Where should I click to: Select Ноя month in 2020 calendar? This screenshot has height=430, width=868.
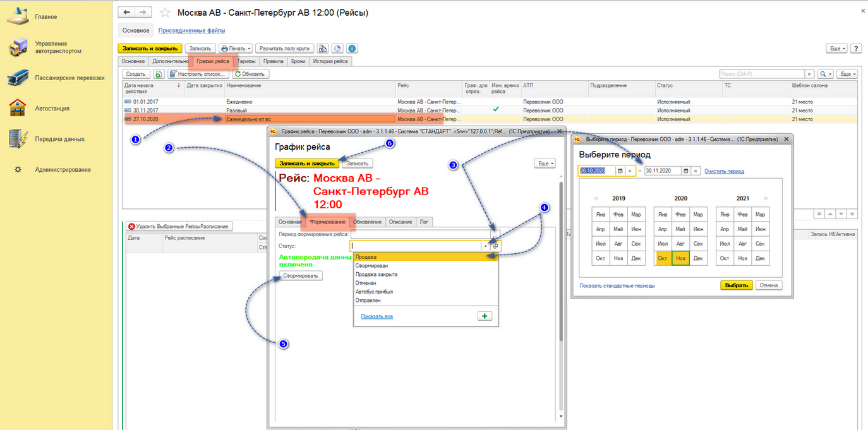click(x=680, y=259)
